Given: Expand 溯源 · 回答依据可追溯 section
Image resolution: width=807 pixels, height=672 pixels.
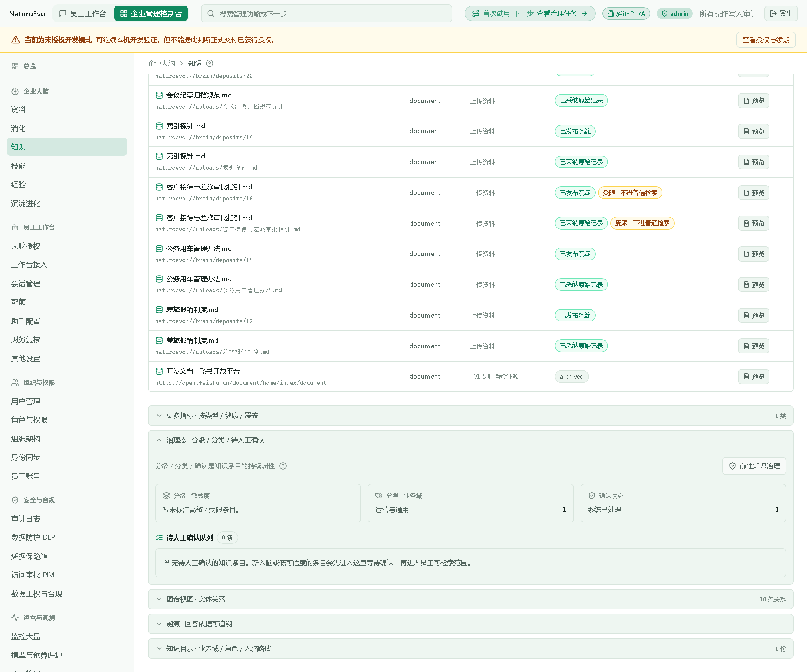Looking at the screenshot, I should tap(471, 624).
